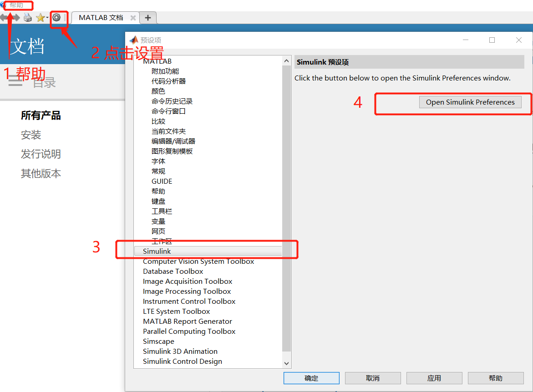Open 安装 link in documentation sidebar
533x392 pixels.
[31, 135]
